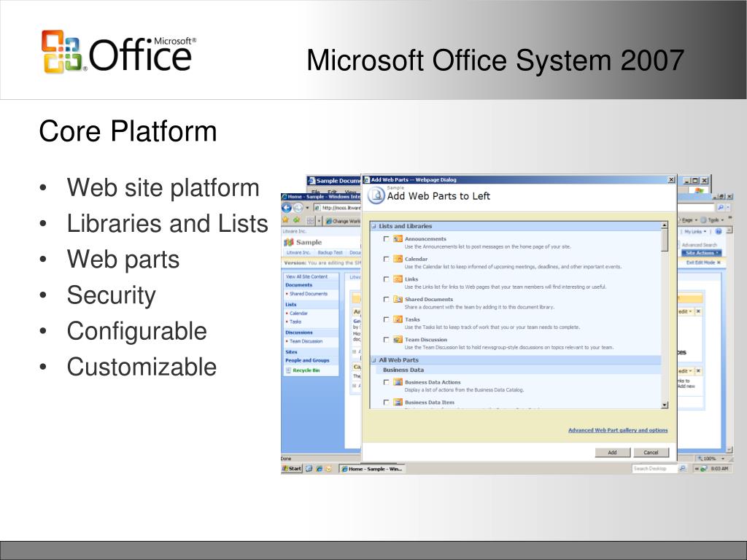Close the web part with lower edit menu
The width and height of the screenshot is (747, 560).
click(x=698, y=371)
